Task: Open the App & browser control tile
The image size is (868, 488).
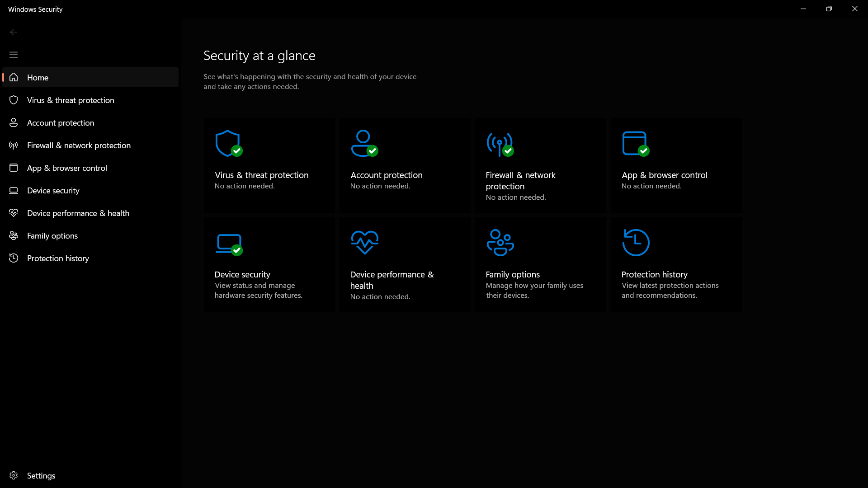Action: (675, 165)
